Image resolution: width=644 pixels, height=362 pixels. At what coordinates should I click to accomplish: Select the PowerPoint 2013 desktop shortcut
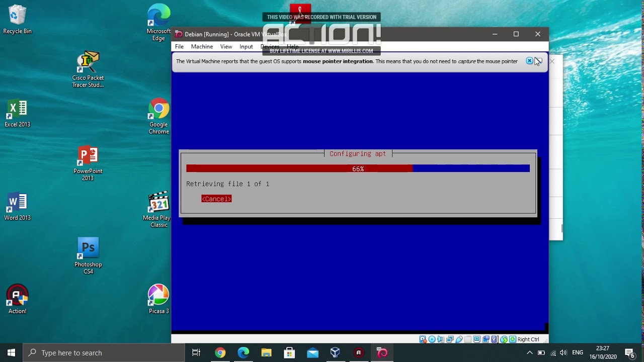pos(88,163)
